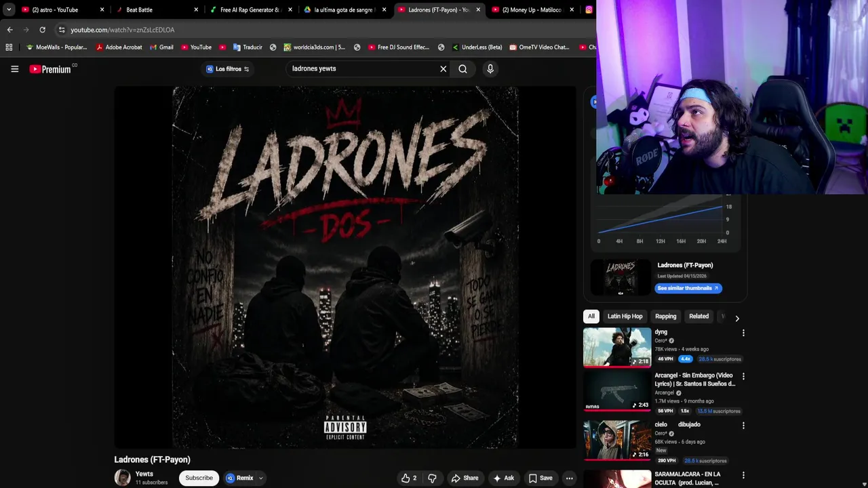868x488 pixels.
Task: Open the Ask AI button
Action: (x=503, y=478)
